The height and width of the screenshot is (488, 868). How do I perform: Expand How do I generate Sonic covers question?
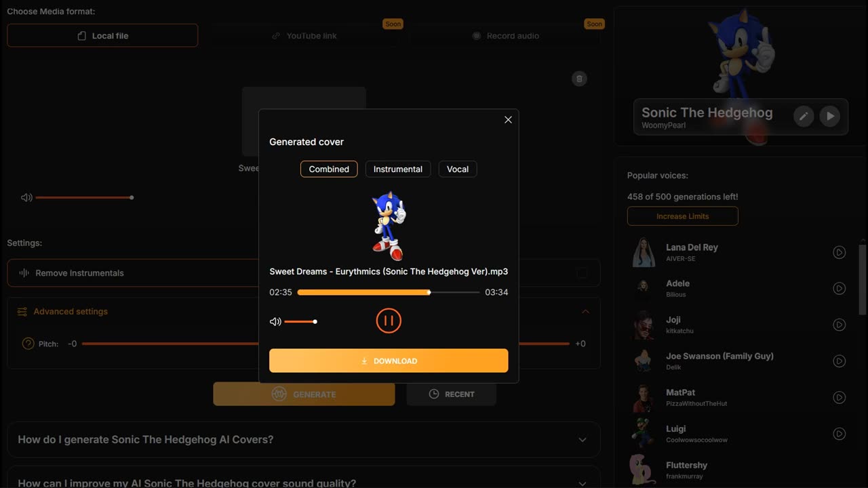(x=304, y=439)
